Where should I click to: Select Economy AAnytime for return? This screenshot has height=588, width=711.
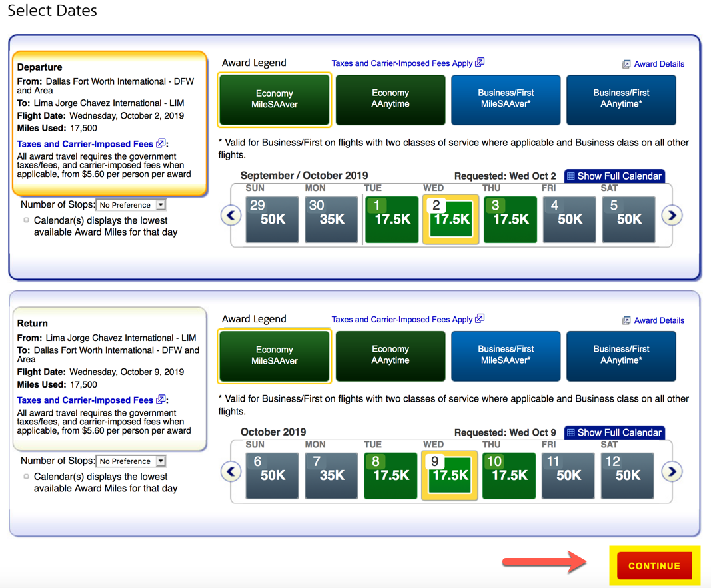[x=390, y=356]
